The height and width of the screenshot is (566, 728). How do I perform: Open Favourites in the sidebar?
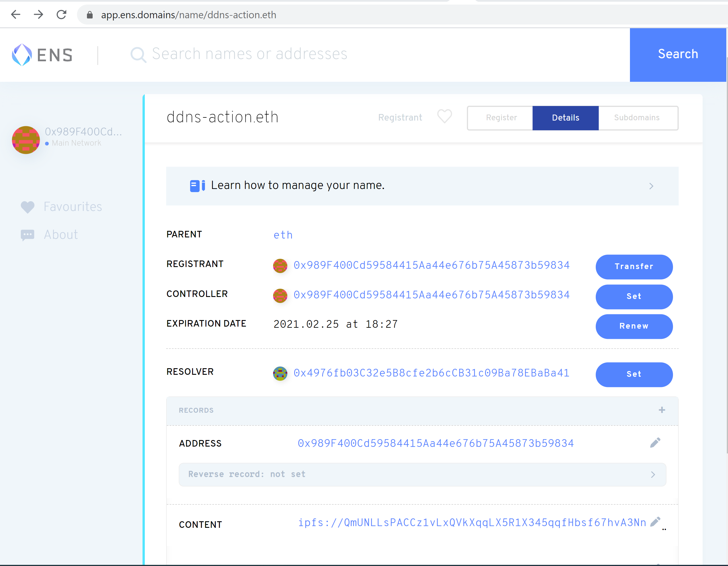(61, 207)
